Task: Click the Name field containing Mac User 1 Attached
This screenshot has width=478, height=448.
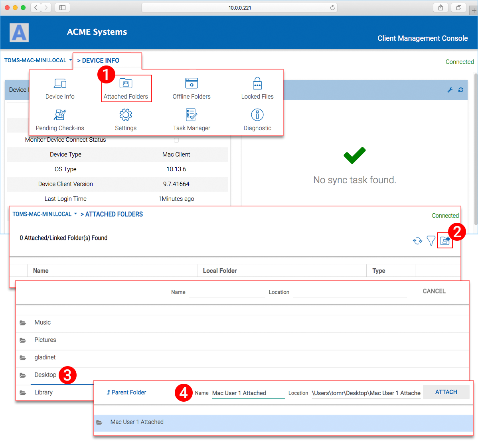Action: tap(248, 393)
